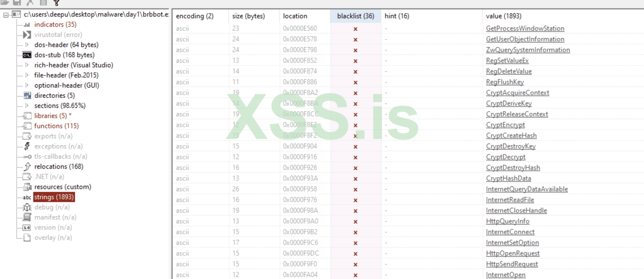Viewport: 644px width, 279px height.
Task: Click the virustotal icon in the tree
Action: [27, 35]
